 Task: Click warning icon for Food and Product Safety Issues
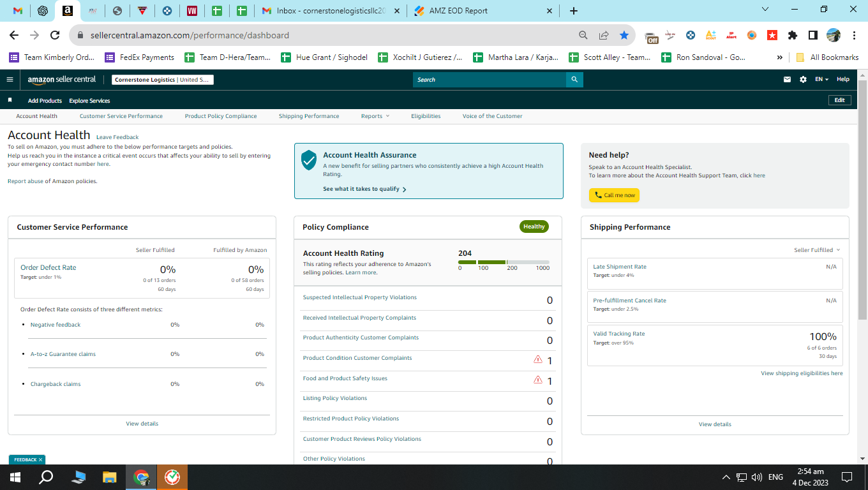(538, 380)
